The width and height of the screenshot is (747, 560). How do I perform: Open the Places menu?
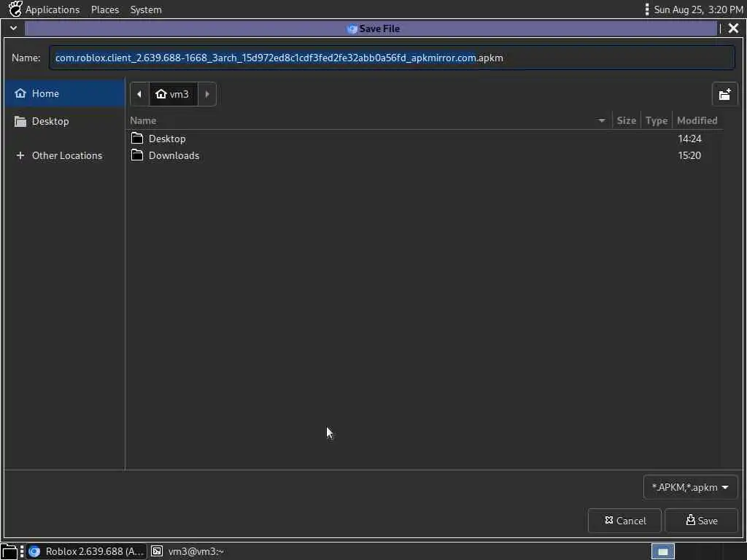pos(105,9)
